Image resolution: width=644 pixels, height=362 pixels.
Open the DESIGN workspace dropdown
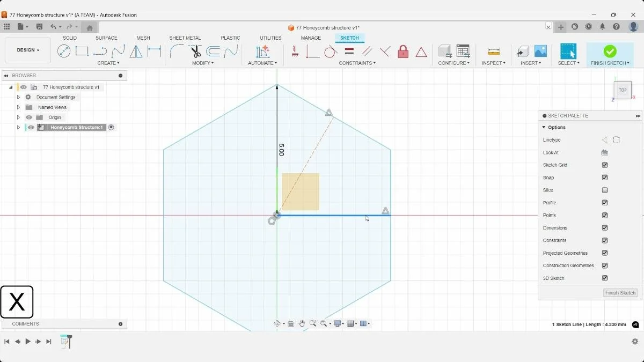tap(28, 50)
